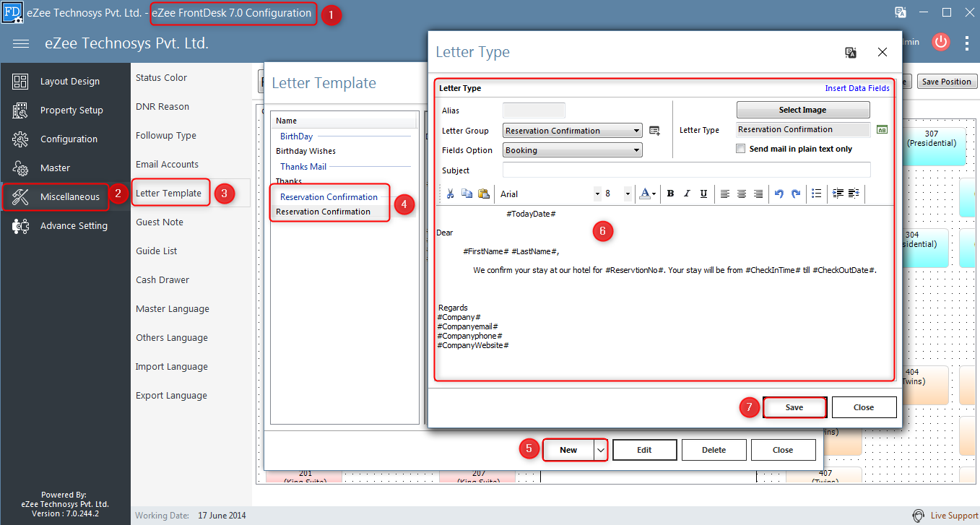
Task: Click the Insert Data Fields link
Action: point(857,88)
